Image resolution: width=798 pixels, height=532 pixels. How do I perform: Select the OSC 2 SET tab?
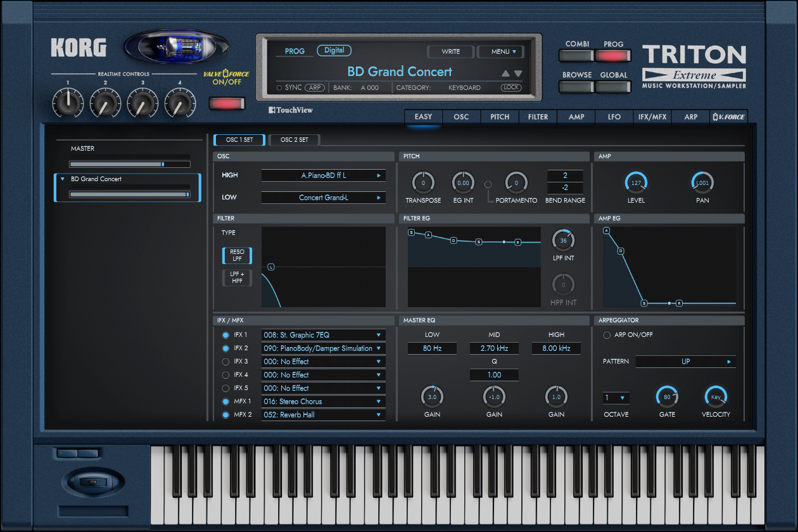point(294,139)
